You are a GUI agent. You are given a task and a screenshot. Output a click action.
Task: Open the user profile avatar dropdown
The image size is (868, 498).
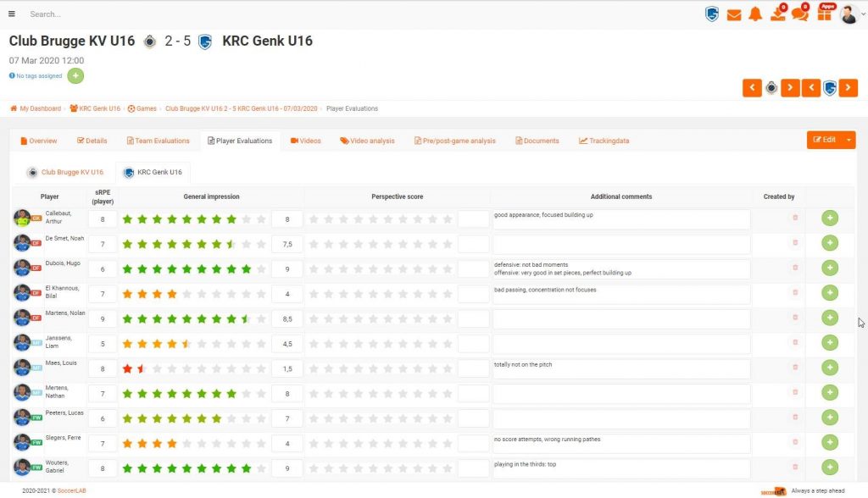[850, 14]
